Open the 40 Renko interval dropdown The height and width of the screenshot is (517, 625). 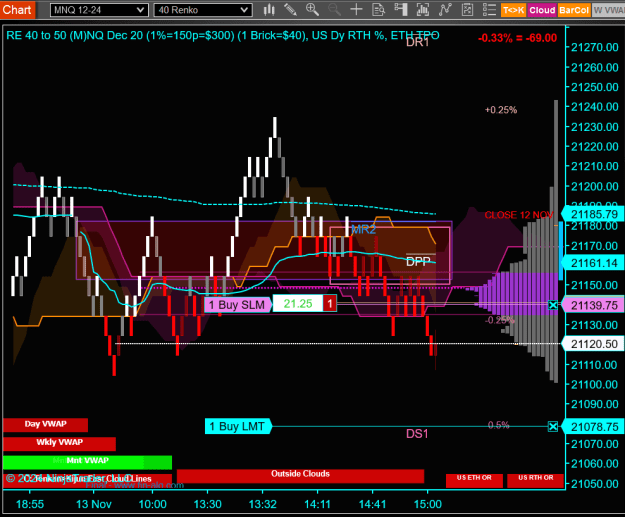click(203, 10)
